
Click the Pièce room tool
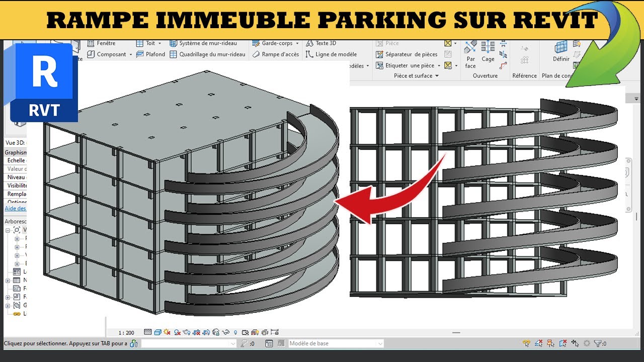387,43
